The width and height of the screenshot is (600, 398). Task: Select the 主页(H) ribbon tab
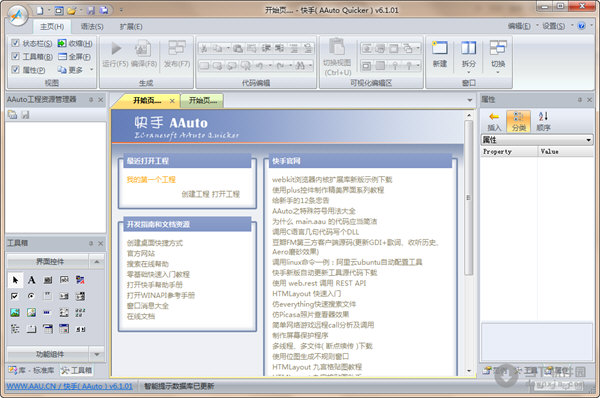(x=52, y=26)
